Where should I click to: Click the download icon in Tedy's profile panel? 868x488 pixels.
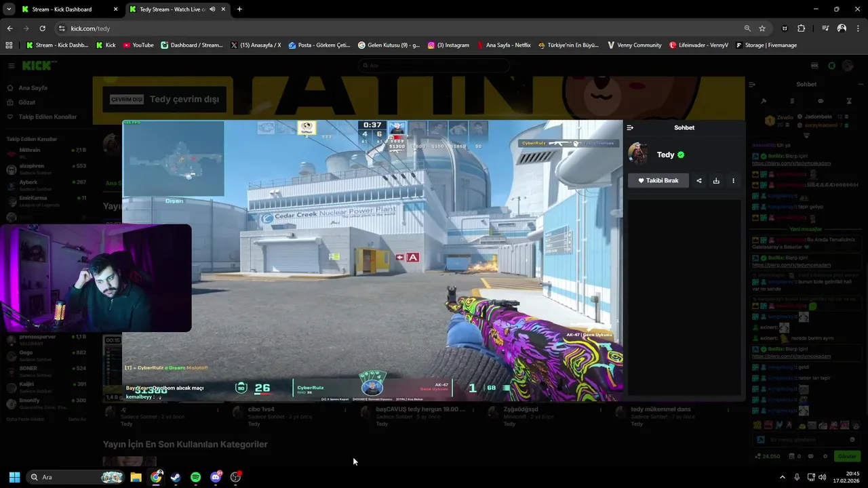pos(716,181)
